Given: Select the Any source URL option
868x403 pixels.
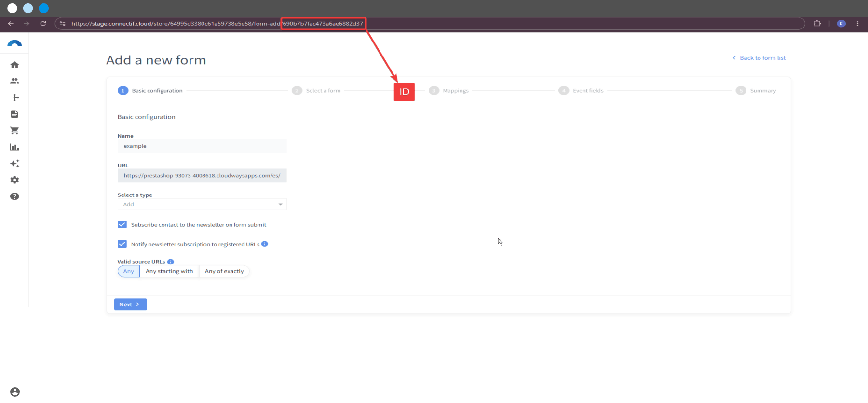Looking at the screenshot, I should click(x=129, y=271).
